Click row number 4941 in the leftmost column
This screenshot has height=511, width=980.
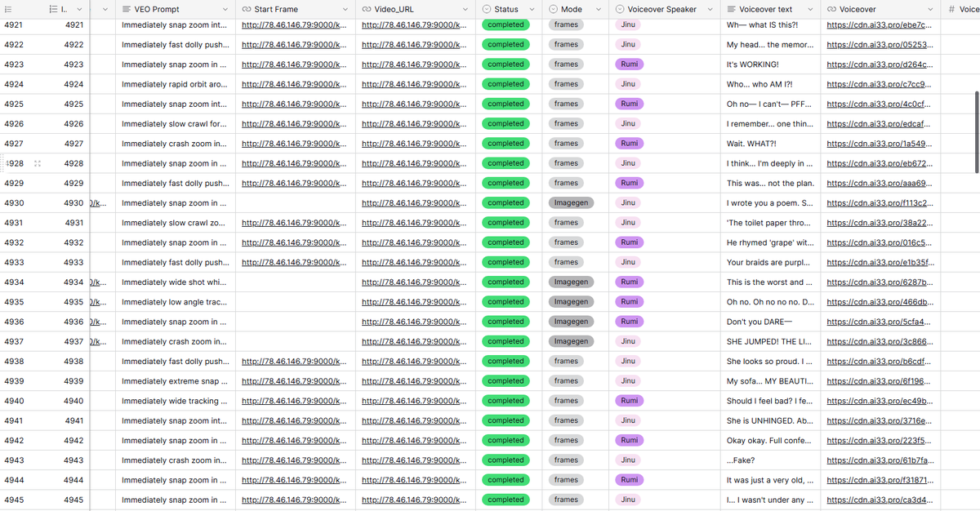pyautogui.click(x=14, y=420)
